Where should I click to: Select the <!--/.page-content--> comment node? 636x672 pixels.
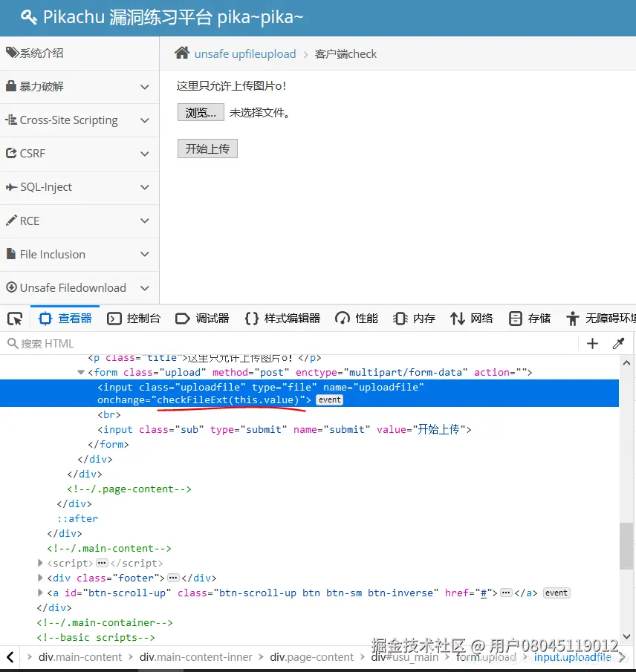[x=129, y=489]
